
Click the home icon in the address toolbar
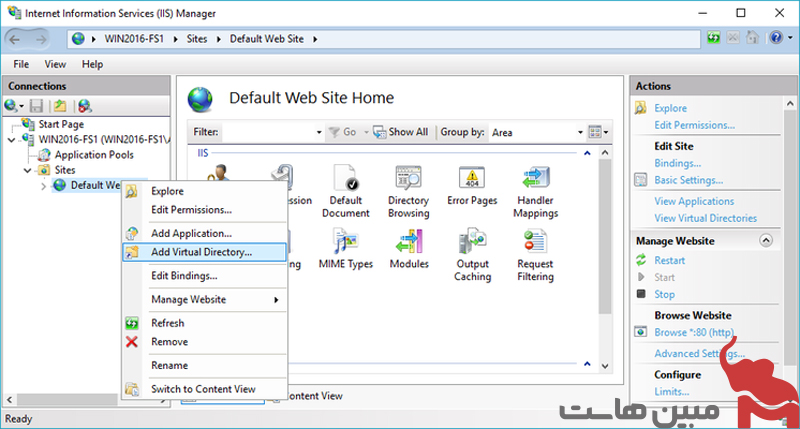[753, 37]
